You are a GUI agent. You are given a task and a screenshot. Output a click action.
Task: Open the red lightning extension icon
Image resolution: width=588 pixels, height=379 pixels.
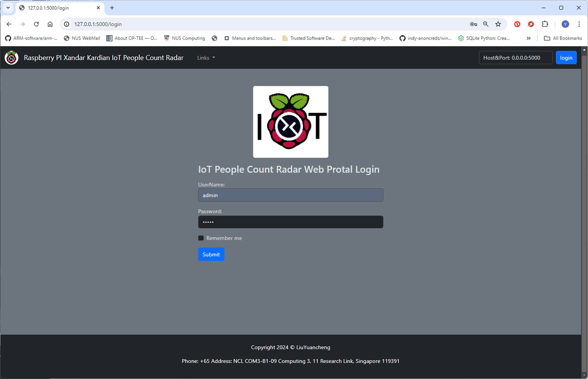[531, 24]
